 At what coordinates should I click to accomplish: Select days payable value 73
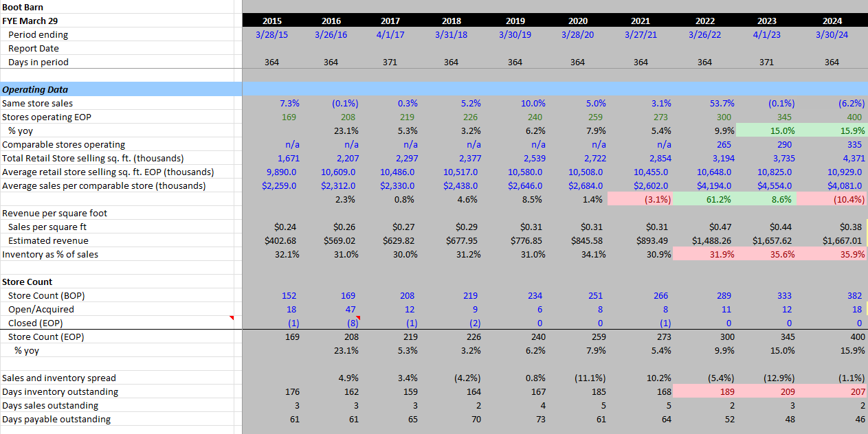[539, 419]
